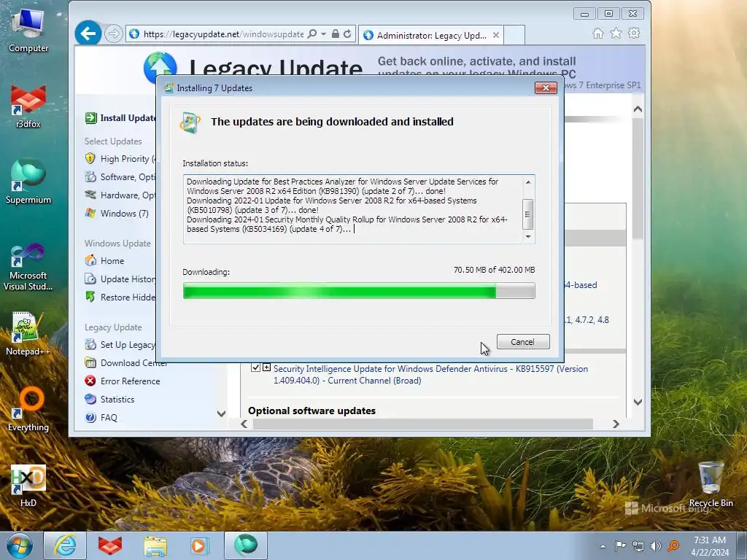
Task: Select the Recycle Bin desktop icon
Action: pos(711,485)
